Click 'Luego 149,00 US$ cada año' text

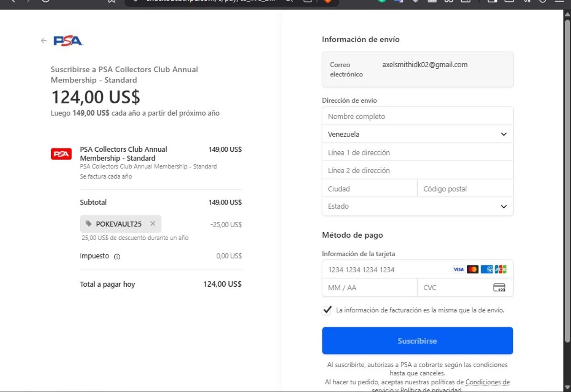pyautogui.click(x=135, y=113)
